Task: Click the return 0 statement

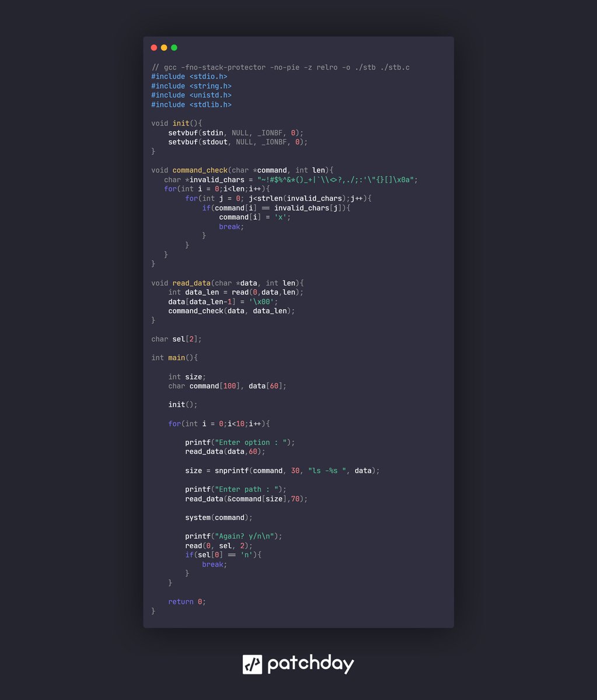Action: (x=185, y=601)
